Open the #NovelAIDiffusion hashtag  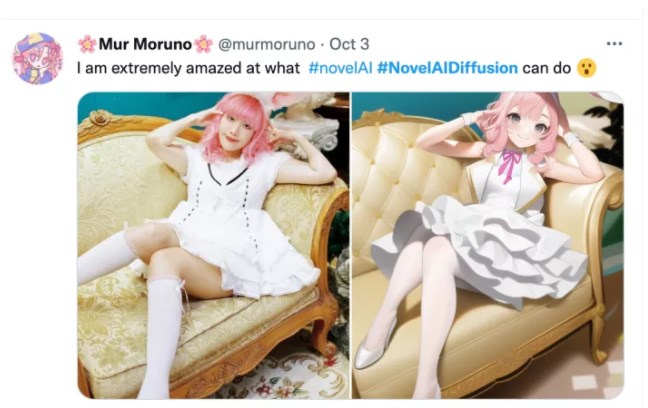(x=448, y=68)
